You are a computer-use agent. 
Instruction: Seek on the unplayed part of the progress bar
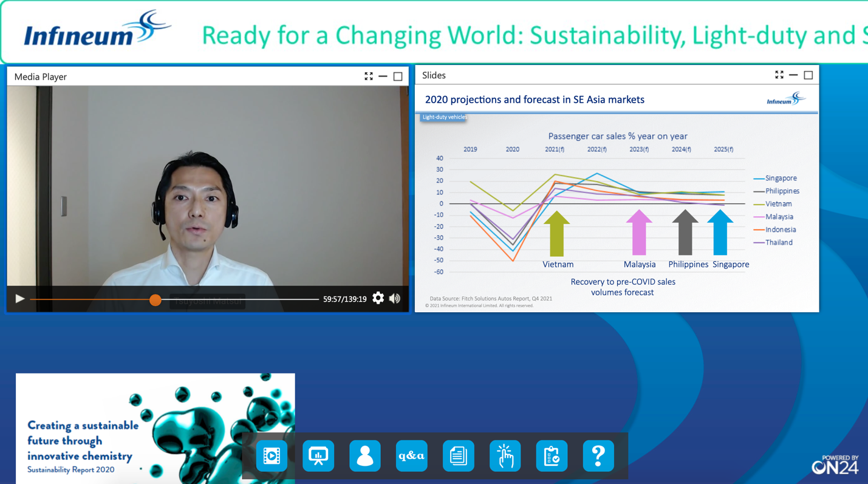tap(240, 299)
